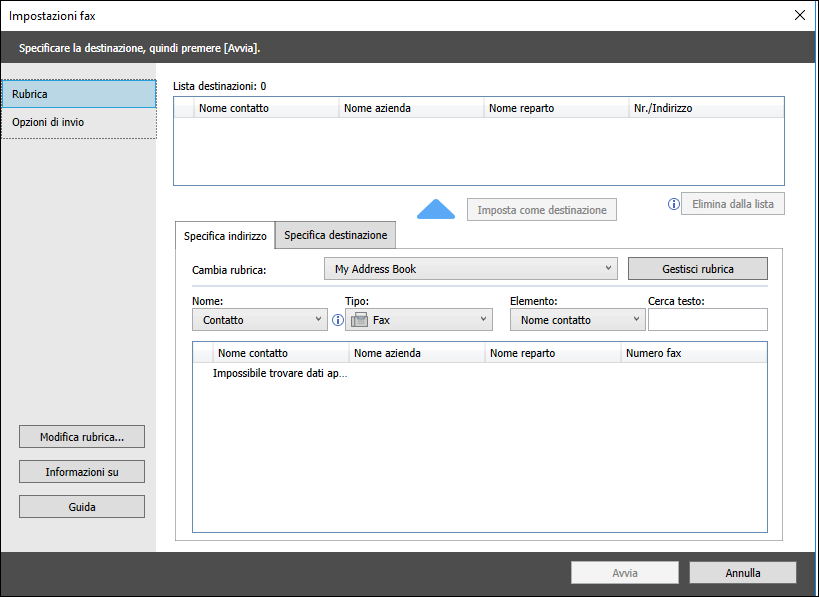Click the info icon next to Tipo dropdown
Viewport: 819px width, 597px height.
(337, 320)
